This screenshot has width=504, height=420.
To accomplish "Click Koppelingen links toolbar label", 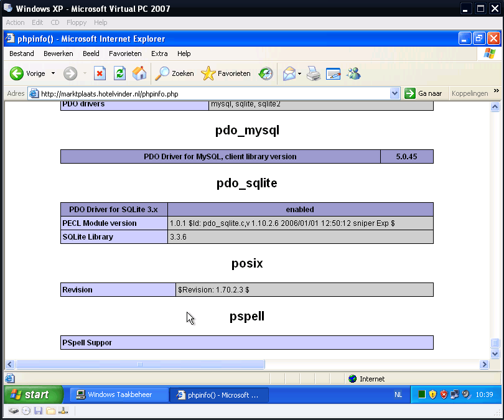I will (x=470, y=93).
